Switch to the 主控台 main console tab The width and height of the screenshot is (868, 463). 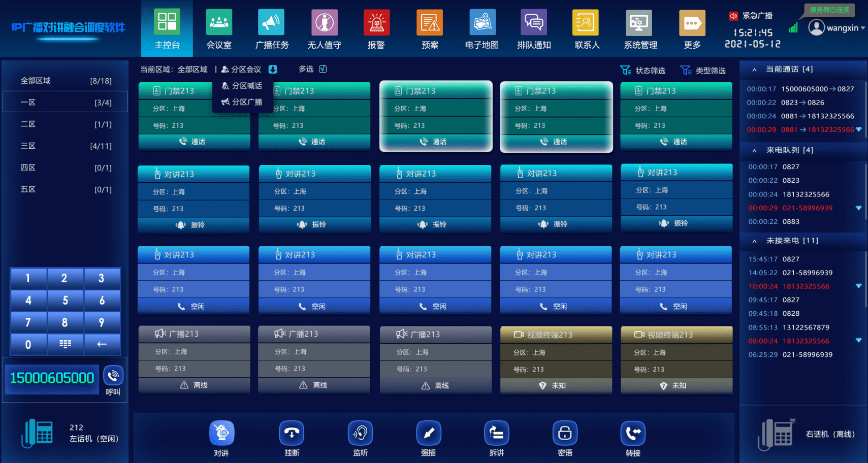pyautogui.click(x=167, y=29)
